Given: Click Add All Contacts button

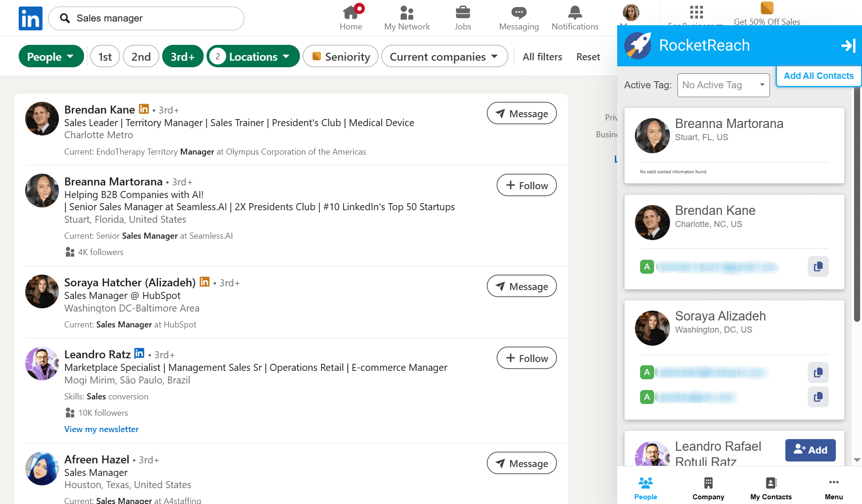Looking at the screenshot, I should coord(818,76).
